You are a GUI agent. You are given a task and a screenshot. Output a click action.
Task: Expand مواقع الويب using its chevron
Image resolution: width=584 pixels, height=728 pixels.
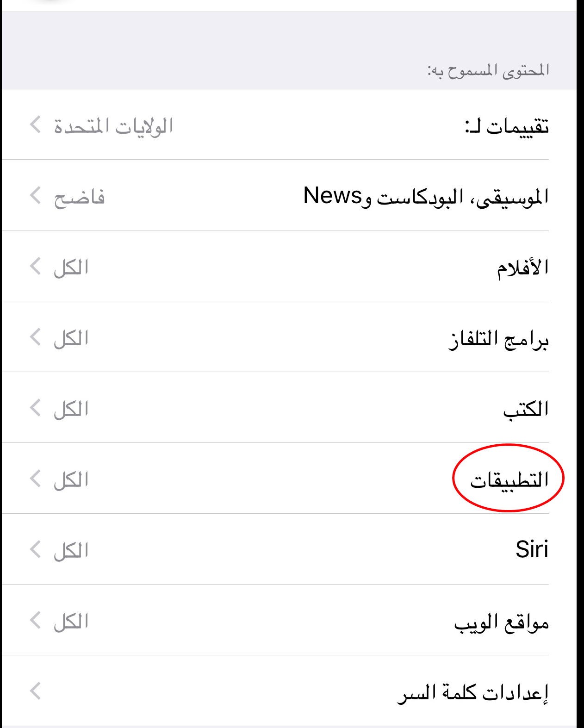(x=36, y=620)
